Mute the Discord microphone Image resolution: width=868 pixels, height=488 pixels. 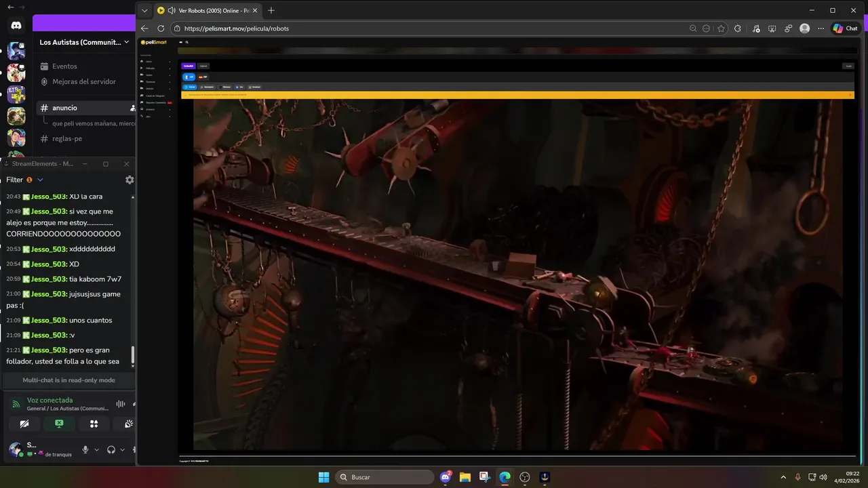(85, 449)
